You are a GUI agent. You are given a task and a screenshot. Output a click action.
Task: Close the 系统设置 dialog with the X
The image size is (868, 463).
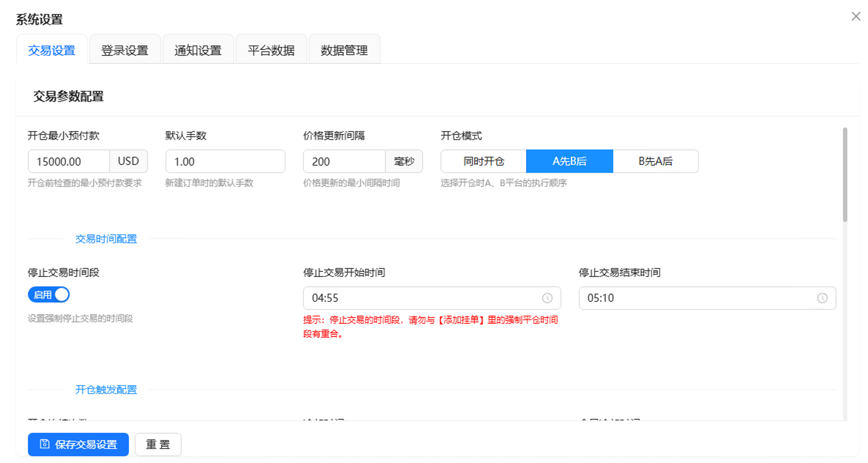[856, 16]
